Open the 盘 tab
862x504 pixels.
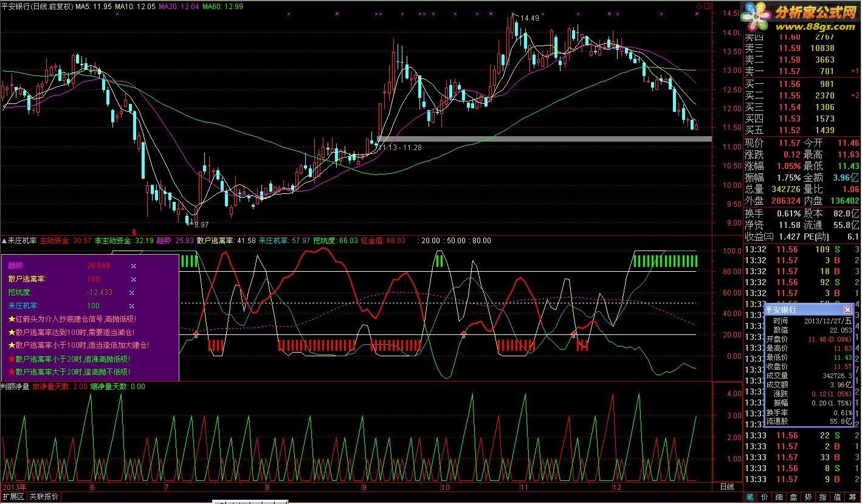(x=793, y=497)
